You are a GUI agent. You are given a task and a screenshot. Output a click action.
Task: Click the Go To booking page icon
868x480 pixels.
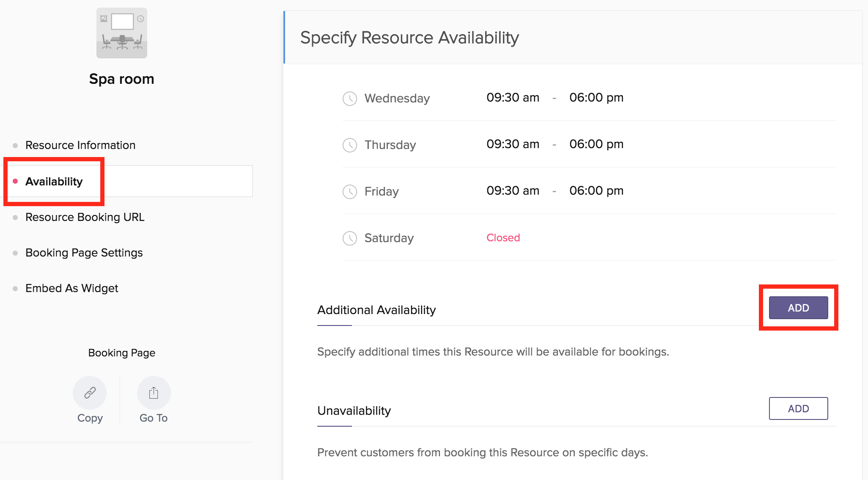(x=154, y=393)
